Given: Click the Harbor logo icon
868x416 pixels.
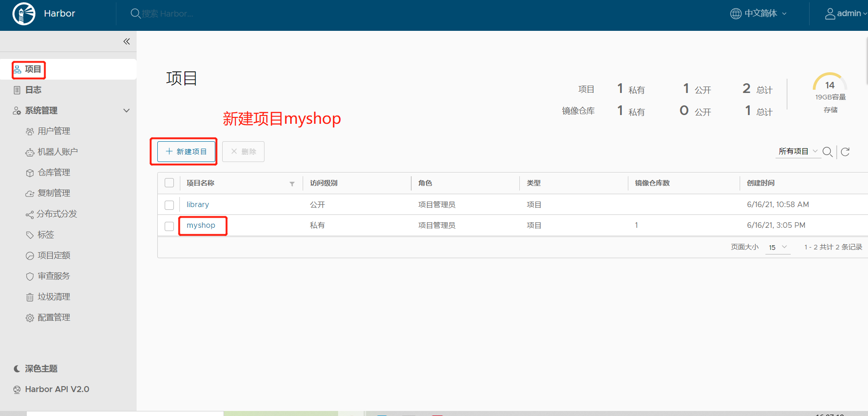Looking at the screenshot, I should click(24, 14).
